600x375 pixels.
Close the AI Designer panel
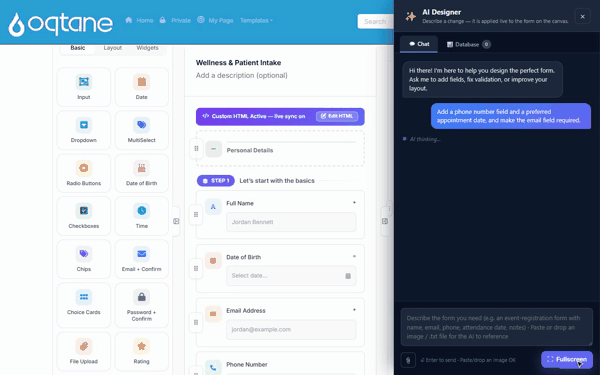pos(582,16)
